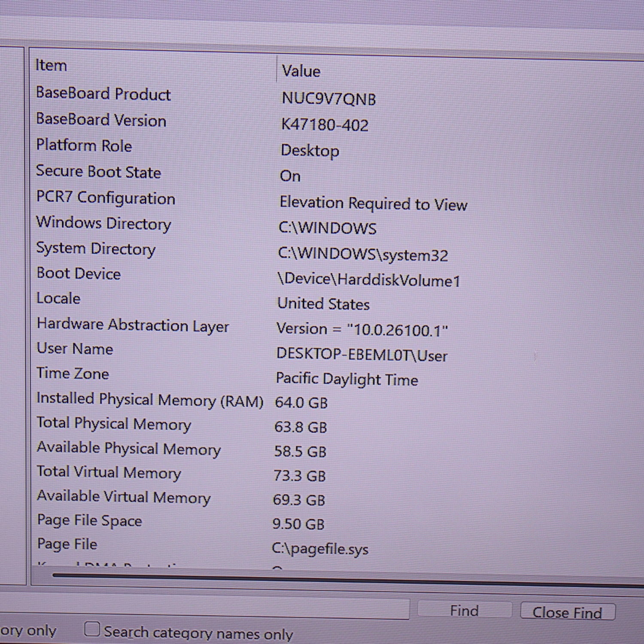644x644 pixels.
Task: Select the Platform Role row
Action: coord(84,146)
